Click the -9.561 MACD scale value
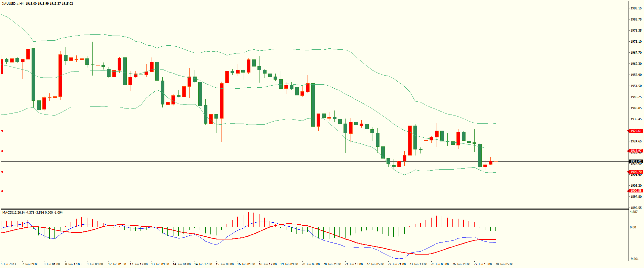The height and width of the screenshot is (268, 644). [x=634, y=259]
